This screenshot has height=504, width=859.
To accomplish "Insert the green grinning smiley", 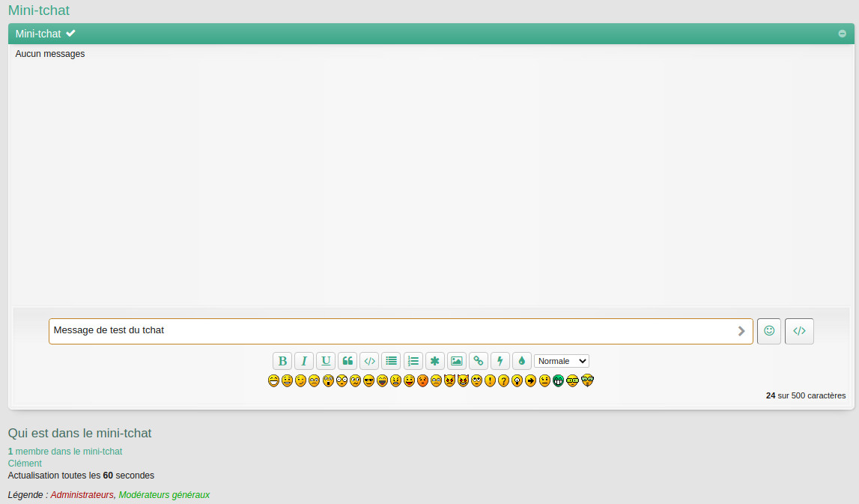I will coord(559,380).
